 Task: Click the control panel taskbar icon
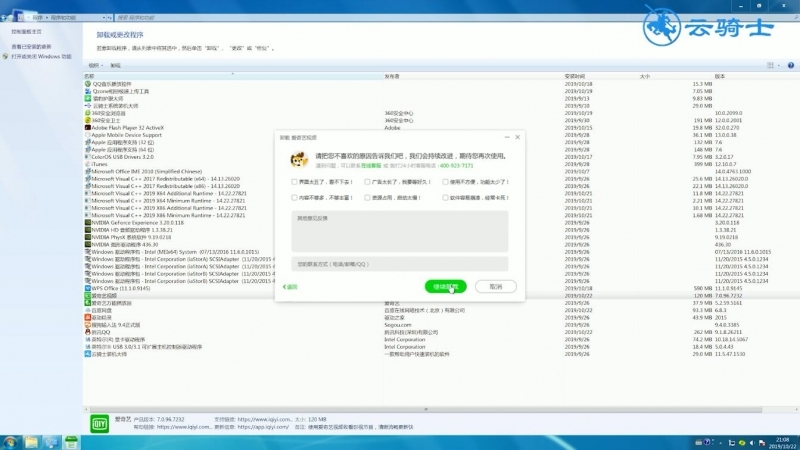51,442
